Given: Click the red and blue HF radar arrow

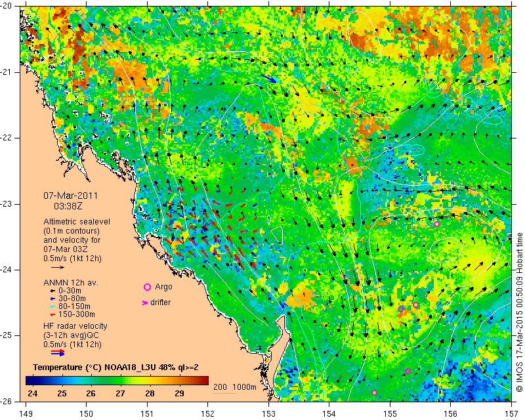Looking at the screenshot, I should (x=58, y=352).
